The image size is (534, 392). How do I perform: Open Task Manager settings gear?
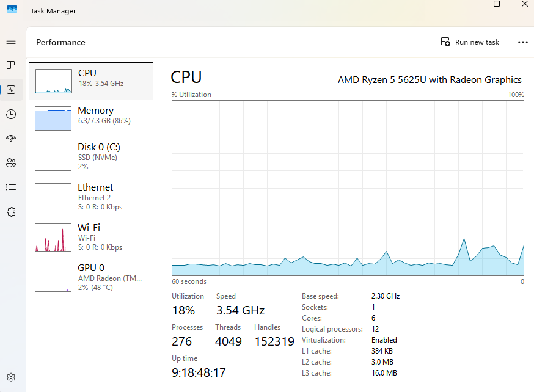tap(11, 378)
